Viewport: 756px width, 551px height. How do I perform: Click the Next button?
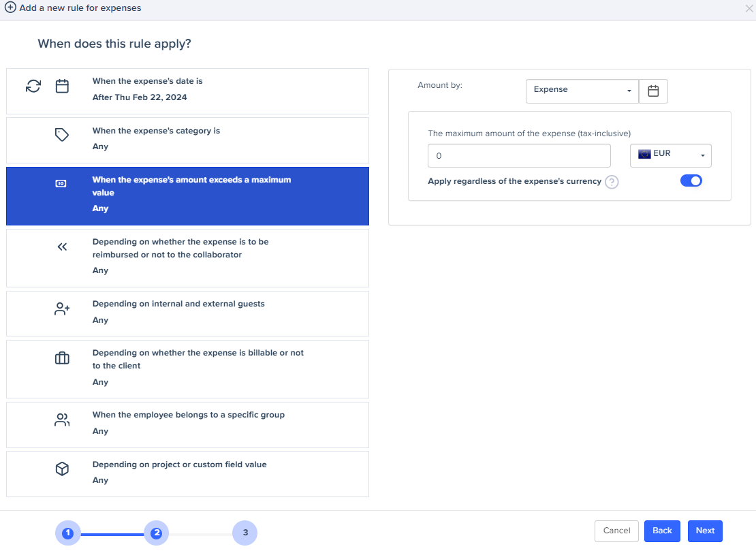pos(705,531)
